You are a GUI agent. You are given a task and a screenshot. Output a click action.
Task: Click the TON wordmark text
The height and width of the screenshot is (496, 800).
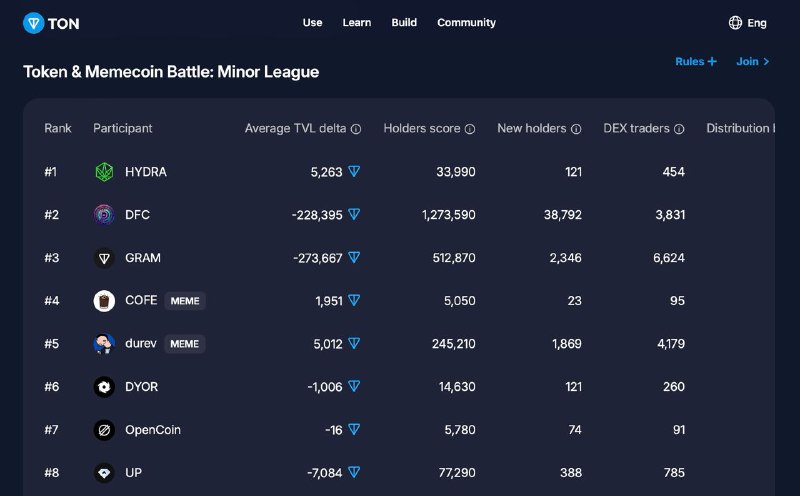[63, 23]
